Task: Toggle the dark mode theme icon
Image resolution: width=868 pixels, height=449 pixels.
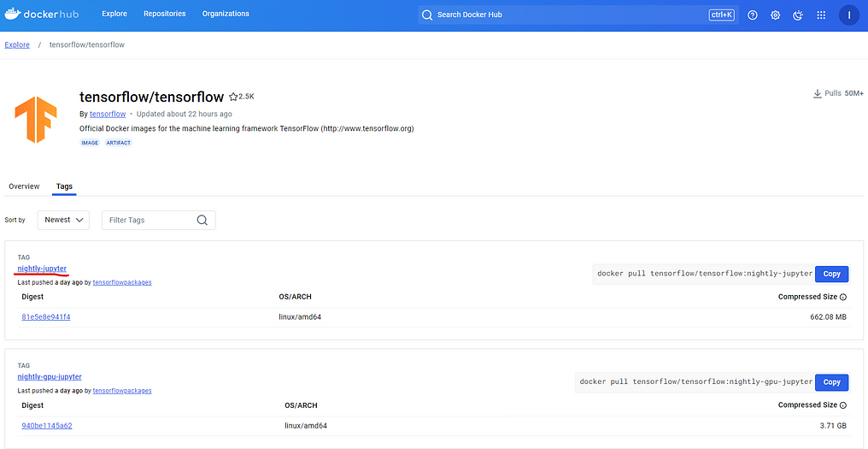Action: (798, 15)
